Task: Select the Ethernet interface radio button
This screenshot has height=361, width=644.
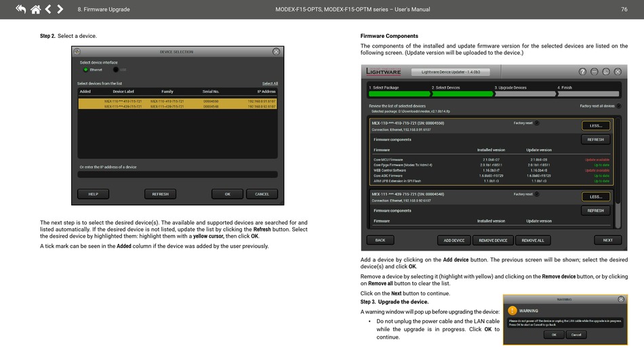Action: pyautogui.click(x=85, y=69)
